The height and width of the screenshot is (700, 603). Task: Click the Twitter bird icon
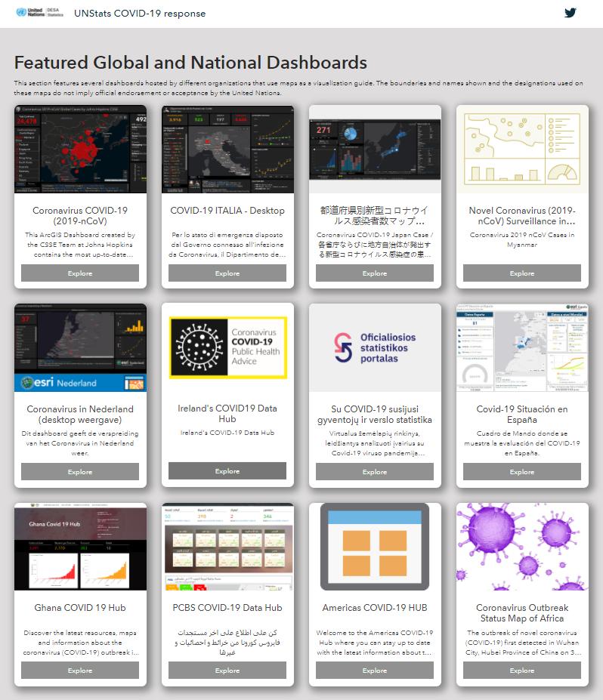pos(570,13)
